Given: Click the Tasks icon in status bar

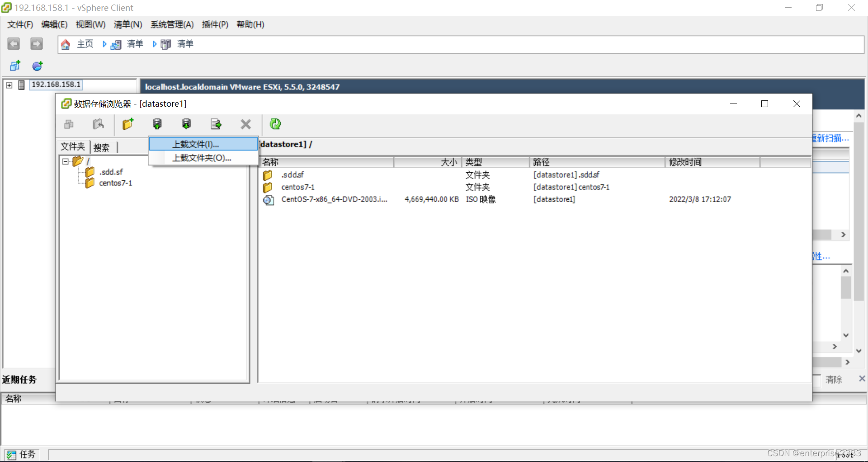Looking at the screenshot, I should click(11, 455).
